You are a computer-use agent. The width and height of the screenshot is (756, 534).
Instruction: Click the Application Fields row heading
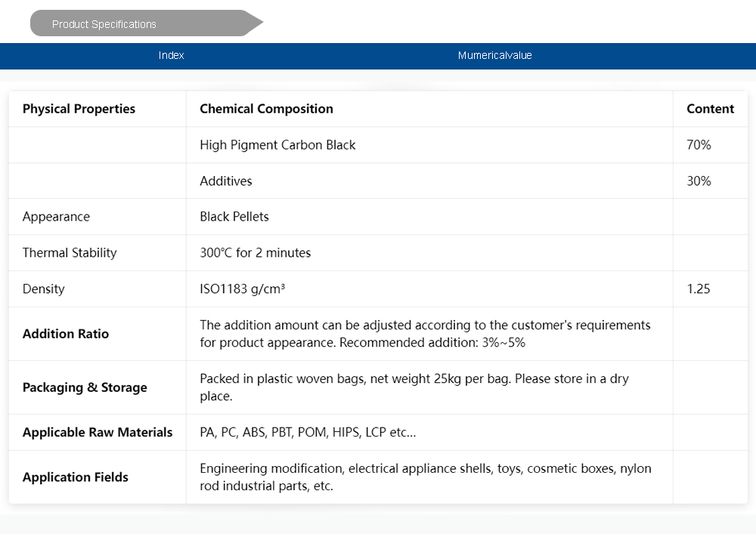76,477
